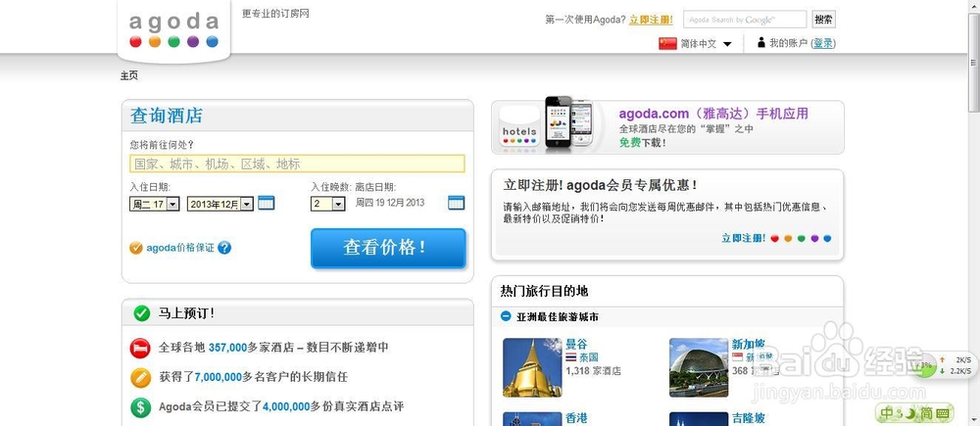Image resolution: width=980 pixels, height=426 pixels.
Task: Click the input method 中 icon
Action: (888, 413)
